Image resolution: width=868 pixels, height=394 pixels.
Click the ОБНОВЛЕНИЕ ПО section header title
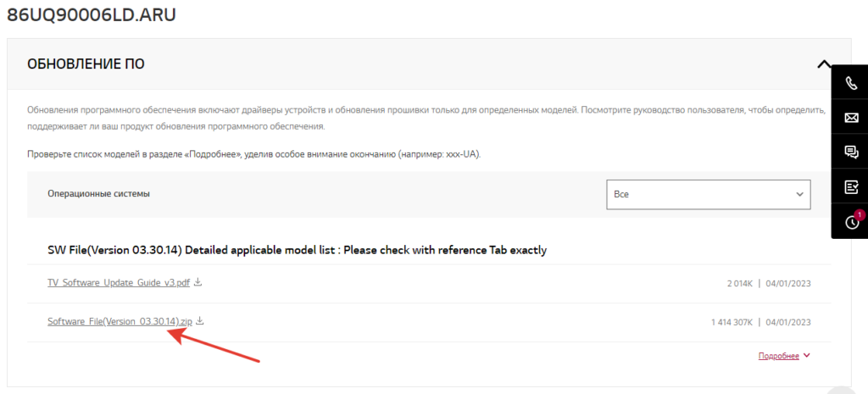[86, 64]
